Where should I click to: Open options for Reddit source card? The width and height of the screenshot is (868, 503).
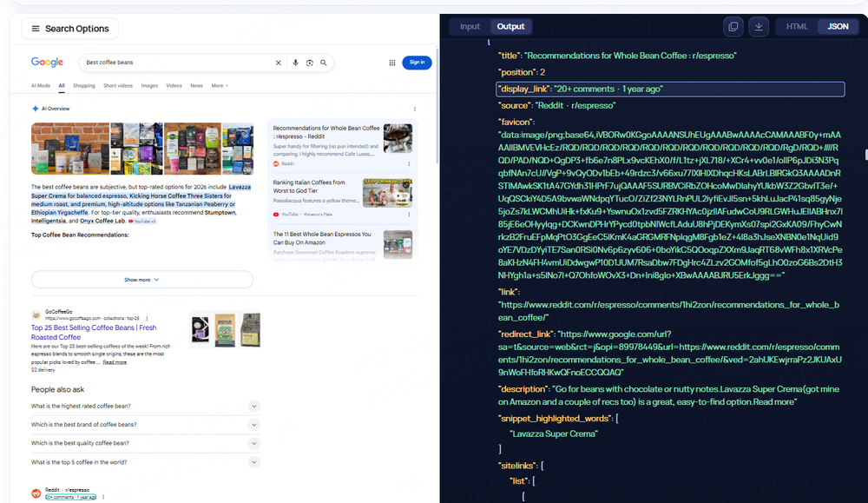click(x=409, y=164)
